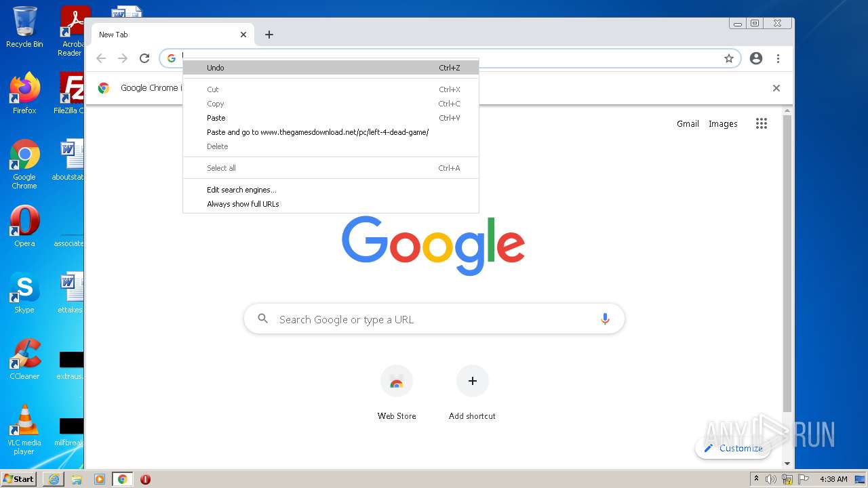Choose Copy from the context menu
The image size is (868, 488).
331,104
